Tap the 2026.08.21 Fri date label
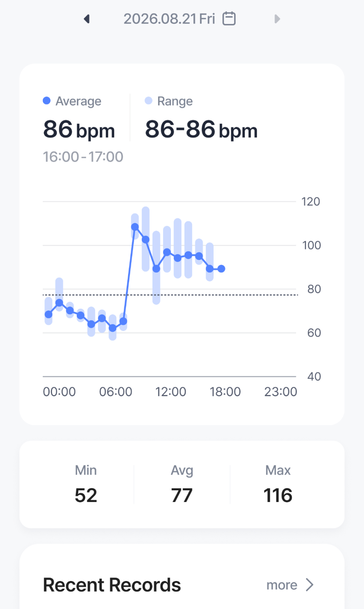This screenshot has height=609, width=364. click(169, 19)
